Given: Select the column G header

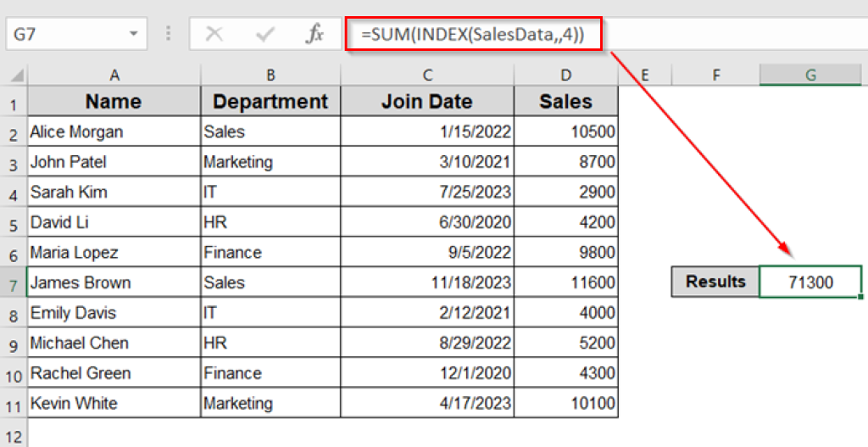Looking at the screenshot, I should coord(810,75).
